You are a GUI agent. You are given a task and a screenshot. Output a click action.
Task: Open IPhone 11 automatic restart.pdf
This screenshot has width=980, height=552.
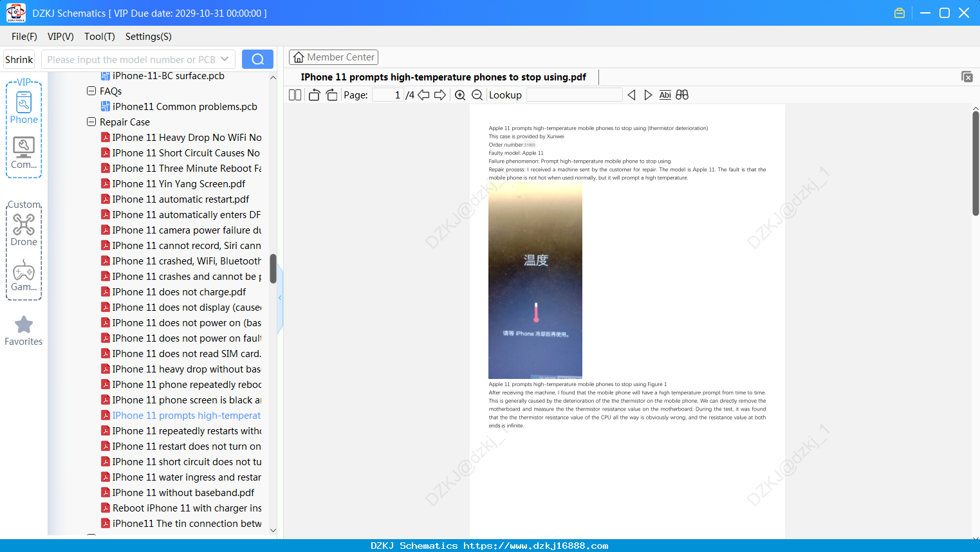[175, 199]
